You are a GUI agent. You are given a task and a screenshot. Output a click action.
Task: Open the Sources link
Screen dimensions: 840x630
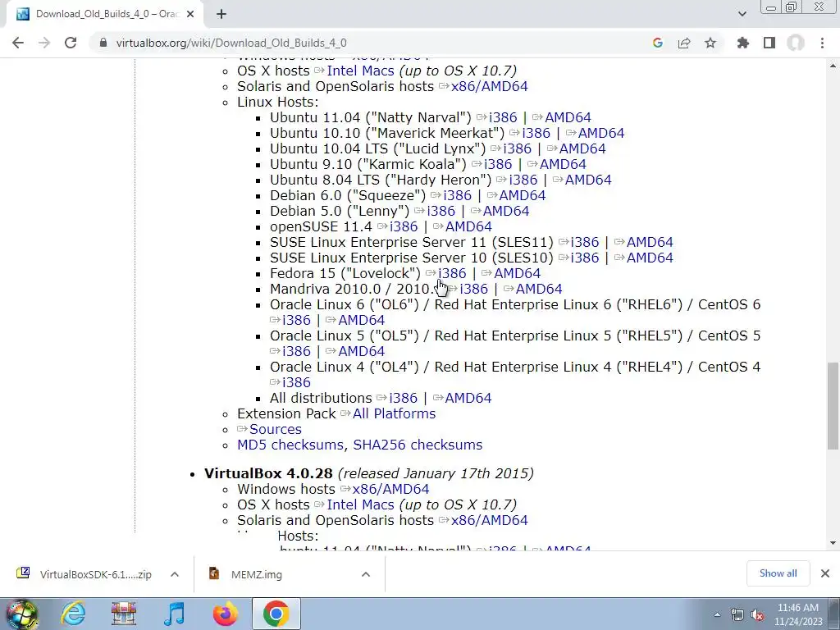click(276, 429)
